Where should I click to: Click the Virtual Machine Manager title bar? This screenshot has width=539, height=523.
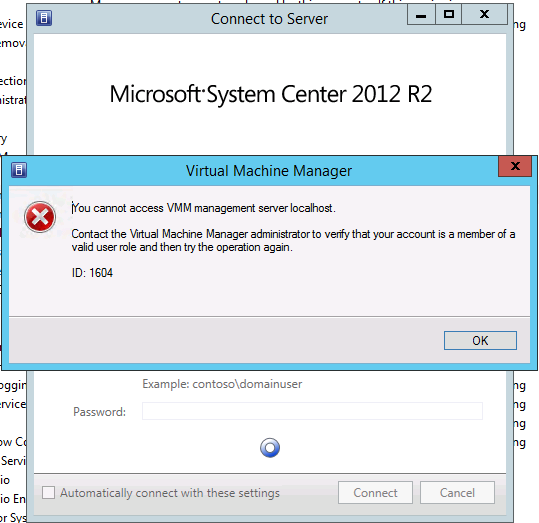269,171
